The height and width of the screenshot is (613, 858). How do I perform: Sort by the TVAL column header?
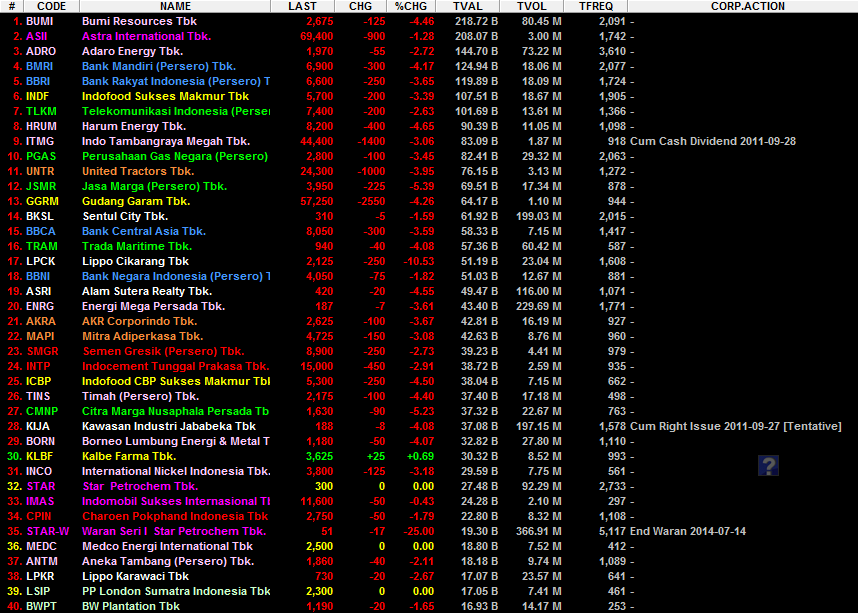(468, 6)
